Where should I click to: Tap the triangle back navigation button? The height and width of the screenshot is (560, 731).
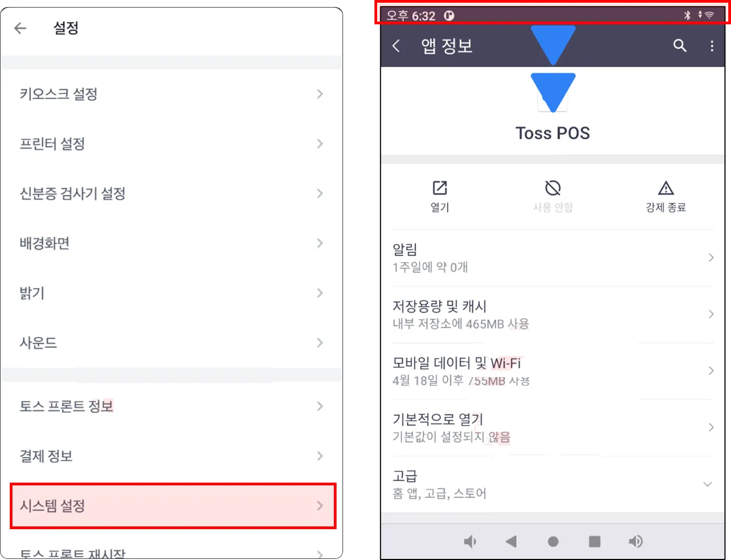[511, 541]
